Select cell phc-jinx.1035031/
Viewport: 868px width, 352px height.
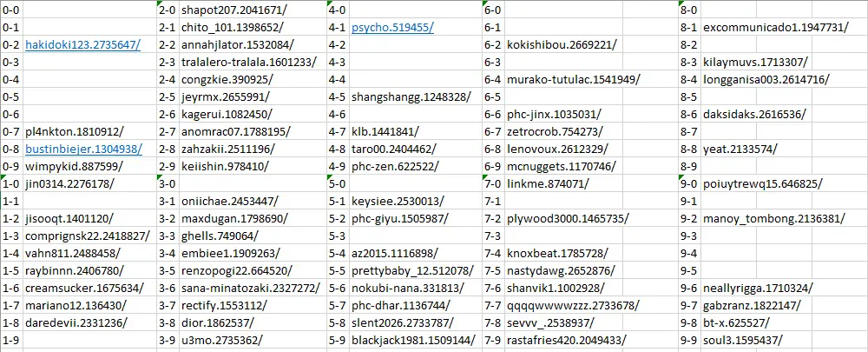pyautogui.click(x=563, y=114)
